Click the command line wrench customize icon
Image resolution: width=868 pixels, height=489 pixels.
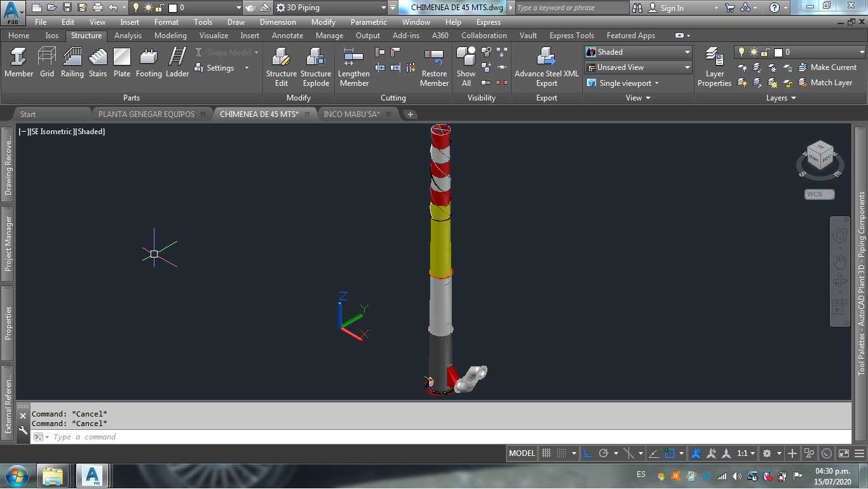[23, 430]
